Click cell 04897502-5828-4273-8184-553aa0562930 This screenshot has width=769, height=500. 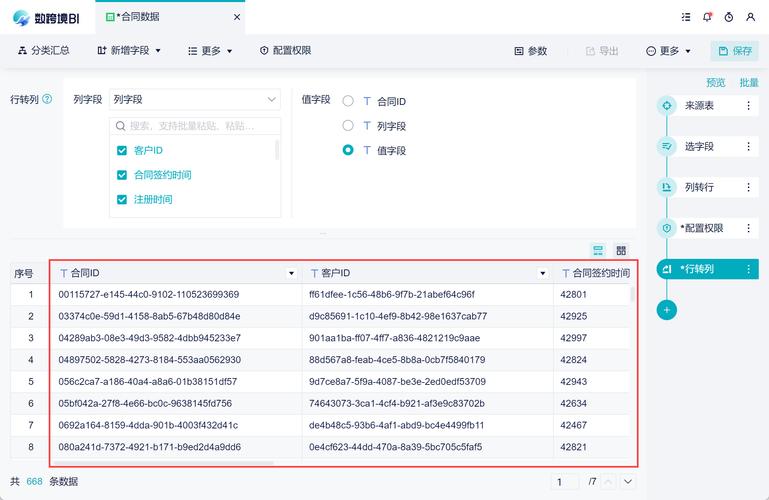(x=150, y=360)
